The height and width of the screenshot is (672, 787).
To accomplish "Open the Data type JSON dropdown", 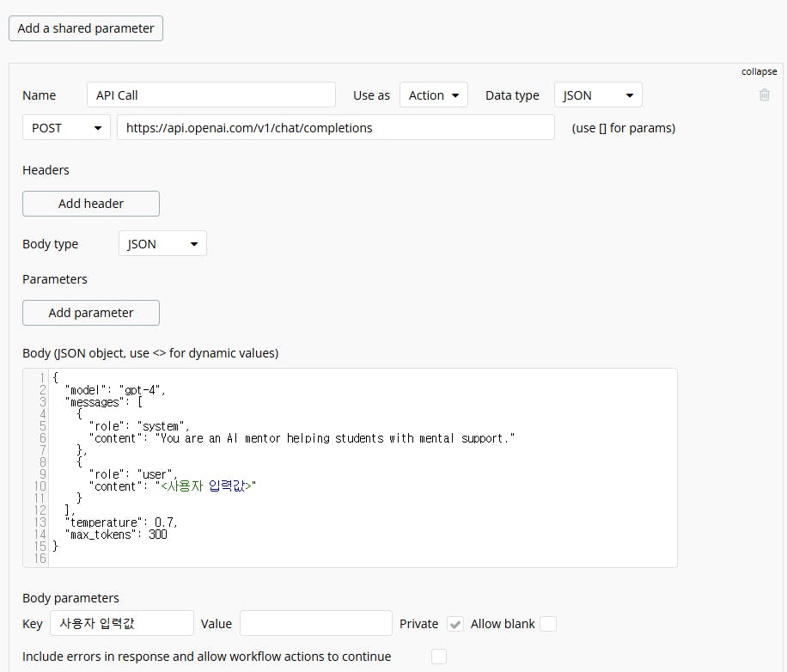I will (598, 95).
